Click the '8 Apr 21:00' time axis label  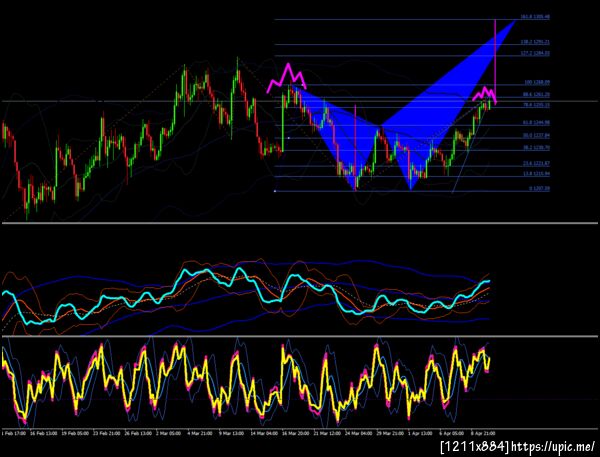(483, 433)
